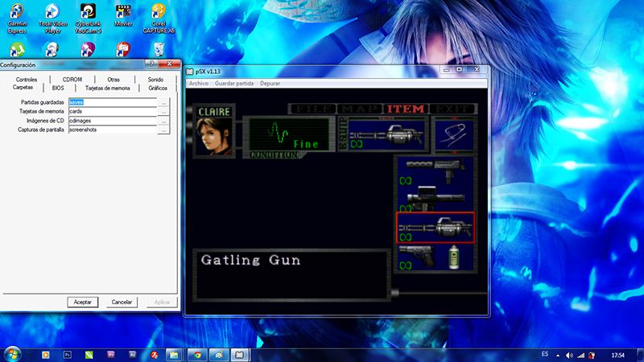Open the Recycle Bin desktop icon
644x362 pixels.
point(159,49)
